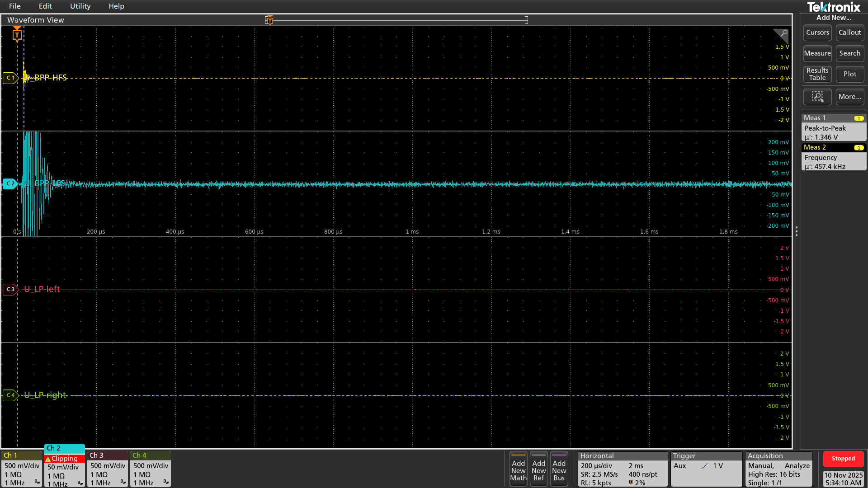Click the C3 channel handle marker

pos(10,289)
